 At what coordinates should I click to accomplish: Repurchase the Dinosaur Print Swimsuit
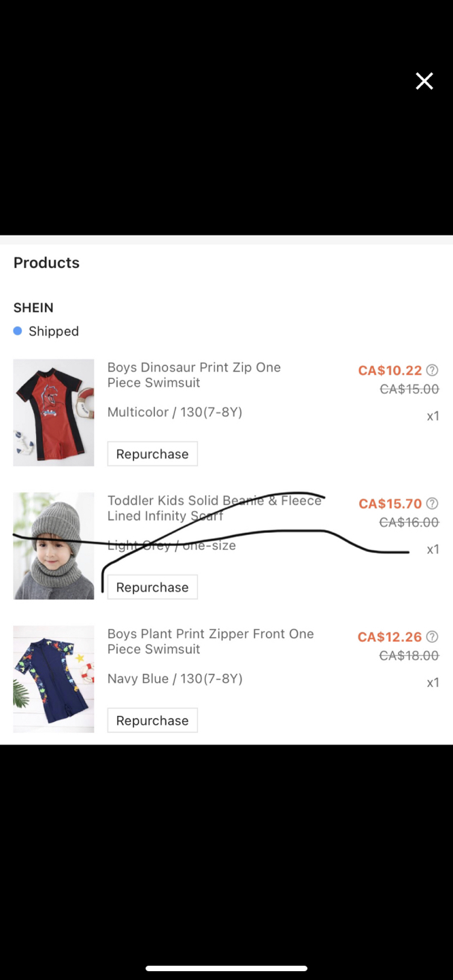[152, 454]
